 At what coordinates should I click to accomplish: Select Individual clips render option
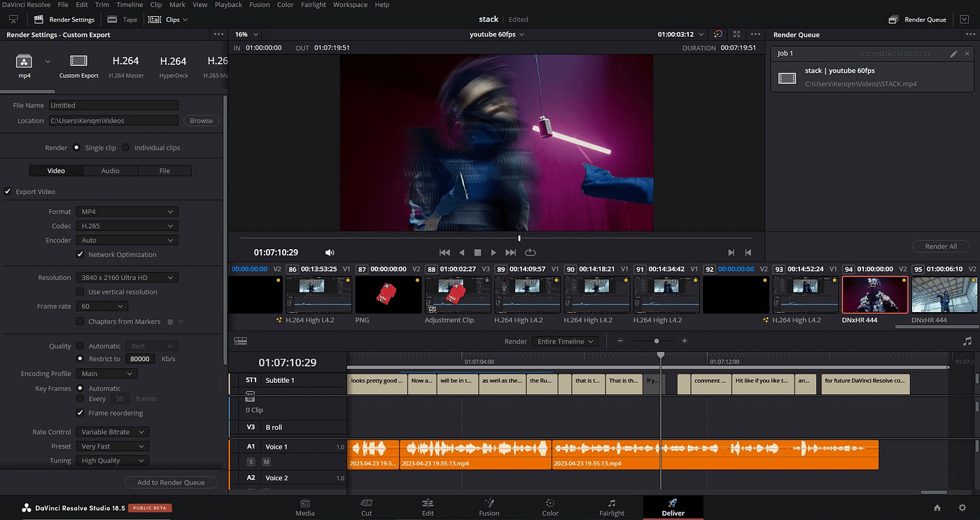point(126,148)
